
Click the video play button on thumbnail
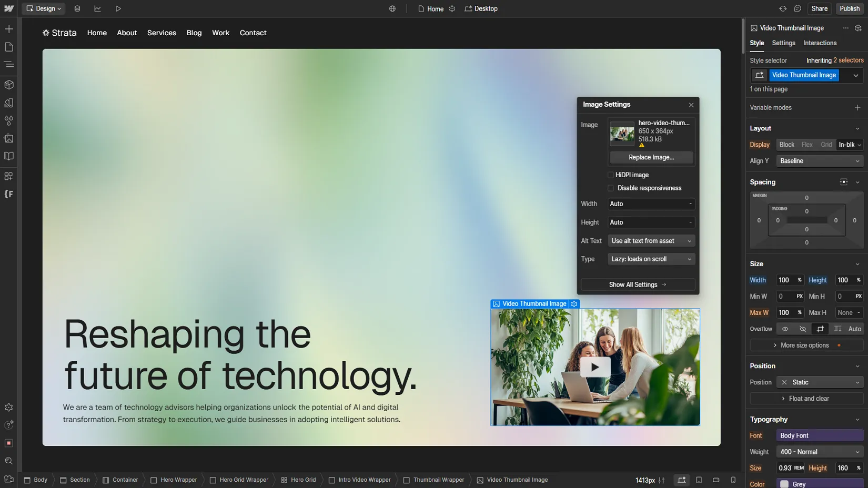point(595,367)
